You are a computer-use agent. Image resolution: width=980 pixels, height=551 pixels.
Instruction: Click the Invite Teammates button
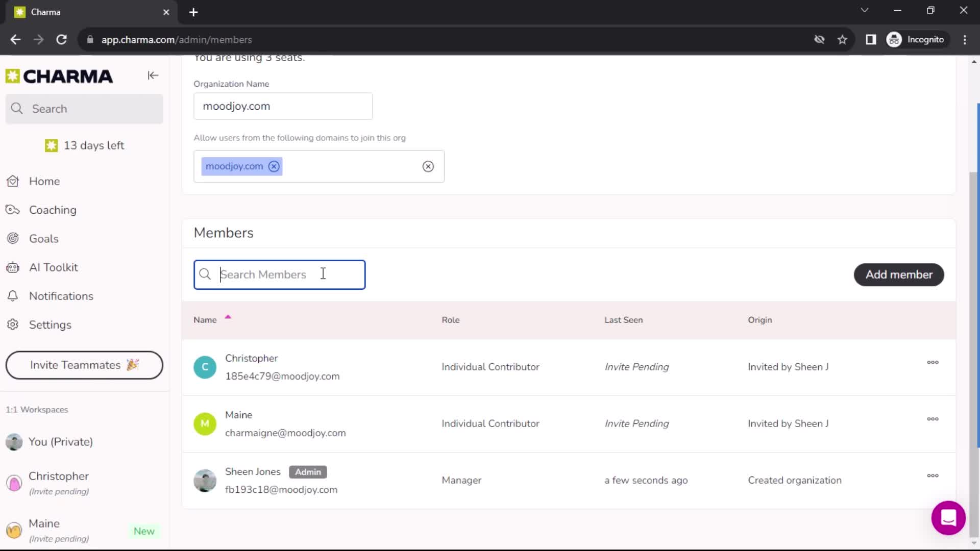click(84, 365)
